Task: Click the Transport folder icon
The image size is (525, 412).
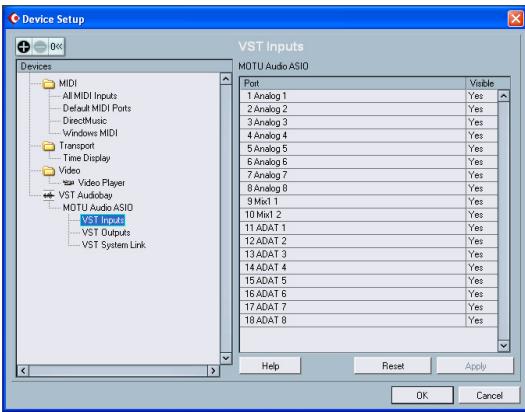Action: (49, 146)
